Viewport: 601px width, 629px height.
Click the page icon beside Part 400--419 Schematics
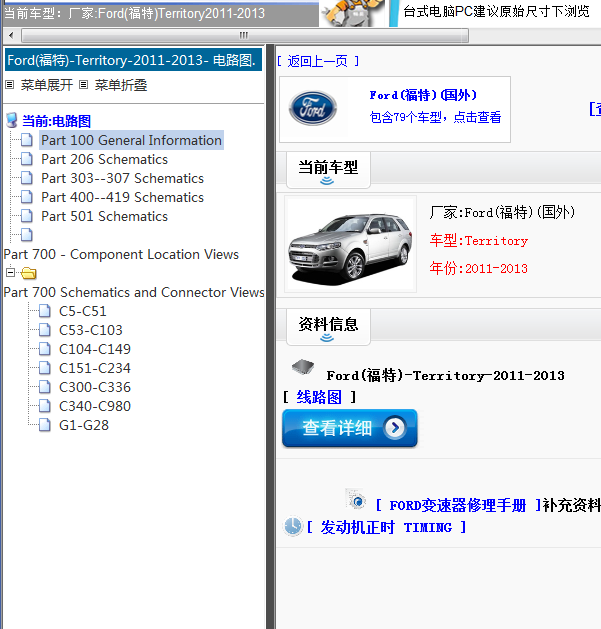point(27,197)
